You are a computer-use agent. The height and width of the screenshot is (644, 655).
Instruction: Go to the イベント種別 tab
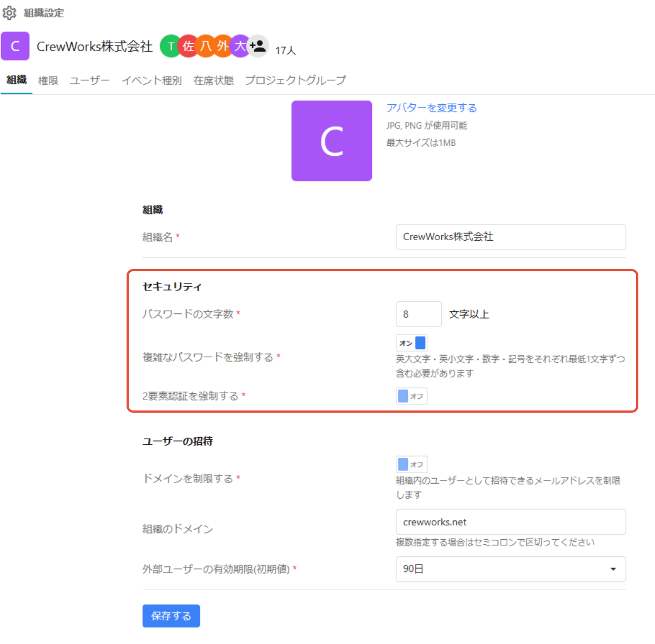(152, 80)
